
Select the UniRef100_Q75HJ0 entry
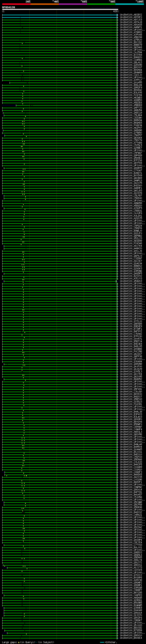[131, 40]
